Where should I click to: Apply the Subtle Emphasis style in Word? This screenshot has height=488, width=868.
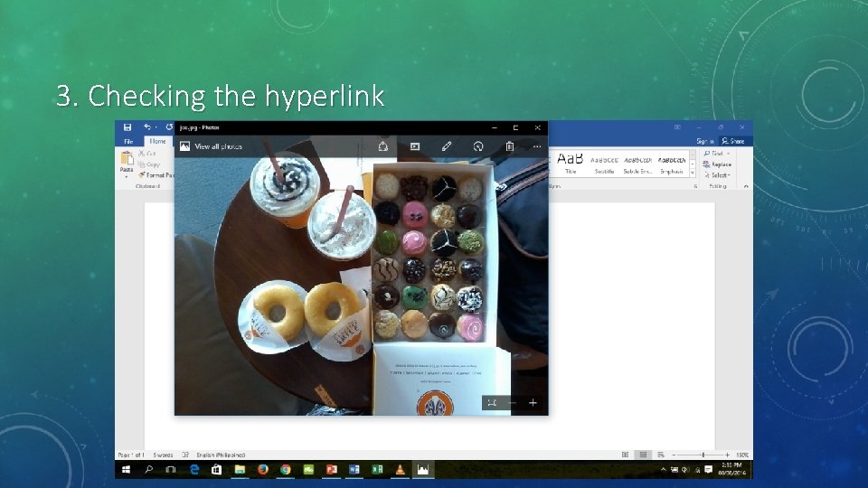(637, 163)
